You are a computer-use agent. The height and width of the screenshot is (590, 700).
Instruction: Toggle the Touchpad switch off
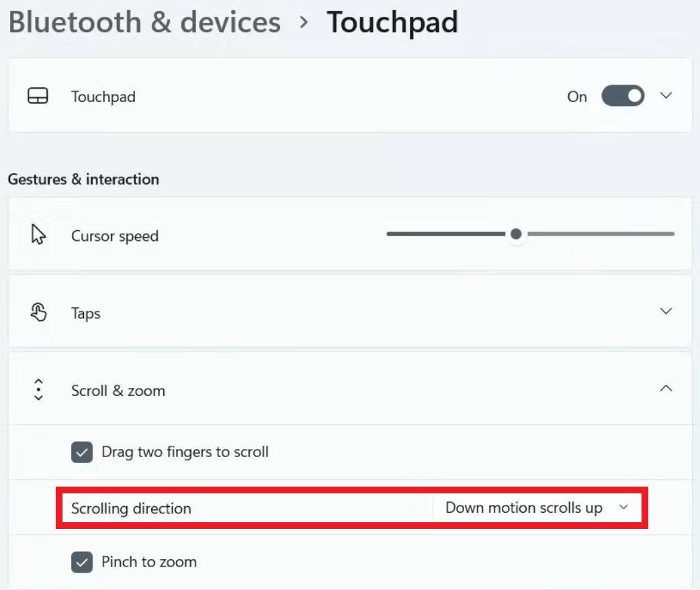pos(622,95)
